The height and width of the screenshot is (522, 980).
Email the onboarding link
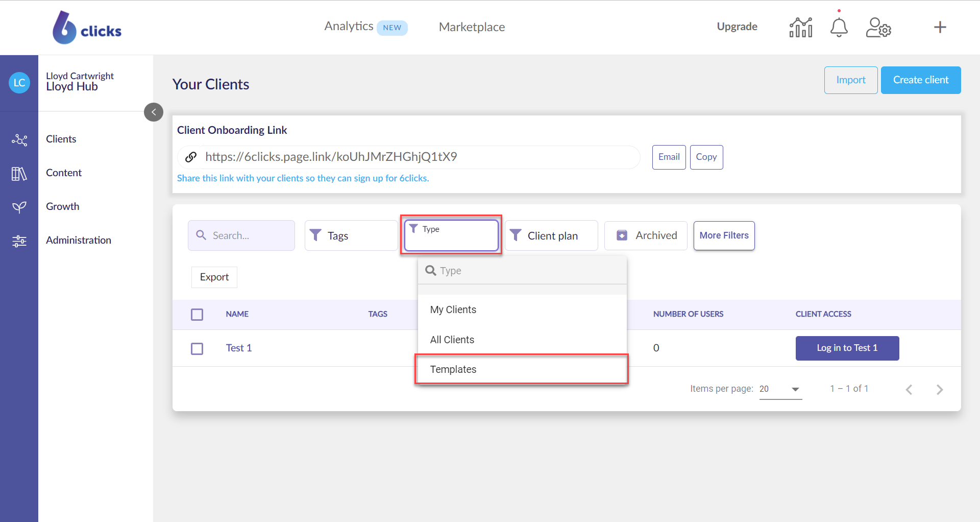coord(669,157)
